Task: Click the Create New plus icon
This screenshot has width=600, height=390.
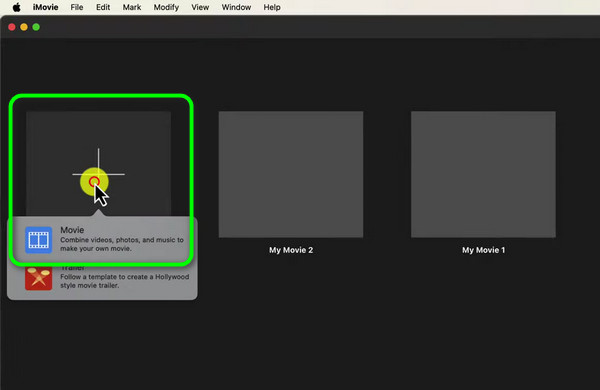Action: click(x=98, y=175)
